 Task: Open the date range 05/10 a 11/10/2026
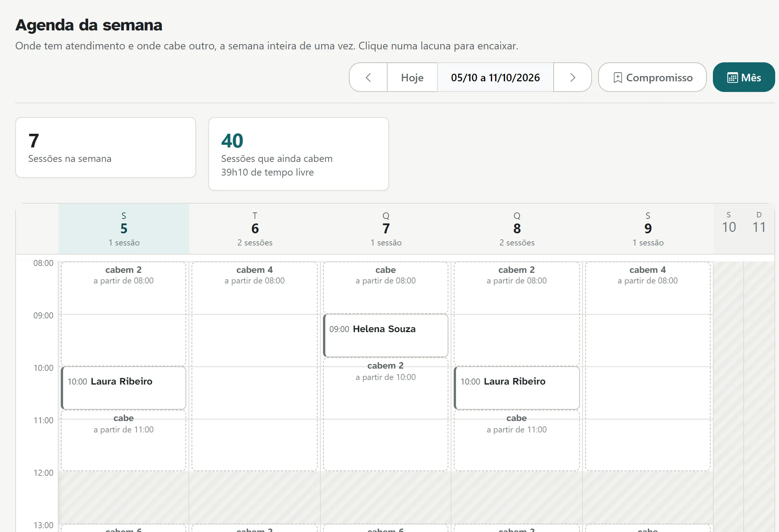coord(496,78)
